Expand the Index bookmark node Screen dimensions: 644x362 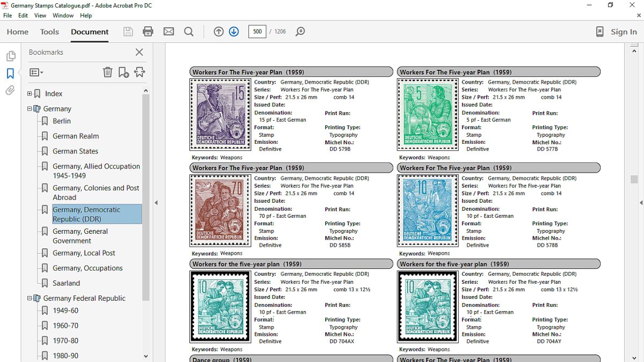coord(30,94)
